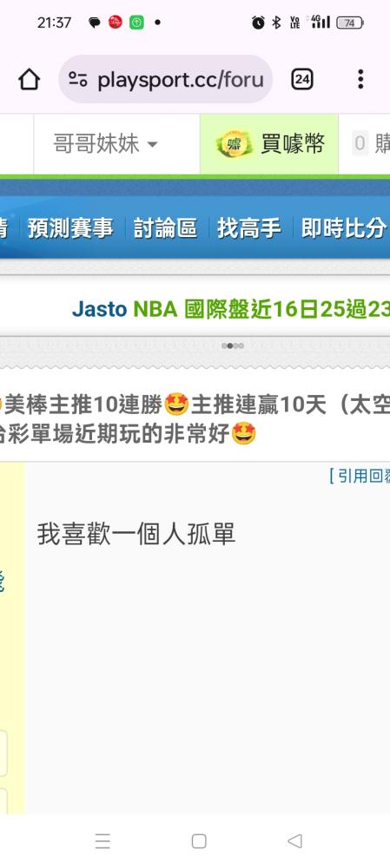
Task: Open the 即時比分 menu tab
Action: 343,228
